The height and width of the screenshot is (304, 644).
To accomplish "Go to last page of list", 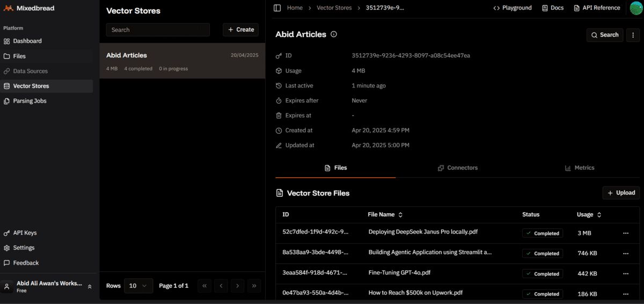I will pos(254,286).
